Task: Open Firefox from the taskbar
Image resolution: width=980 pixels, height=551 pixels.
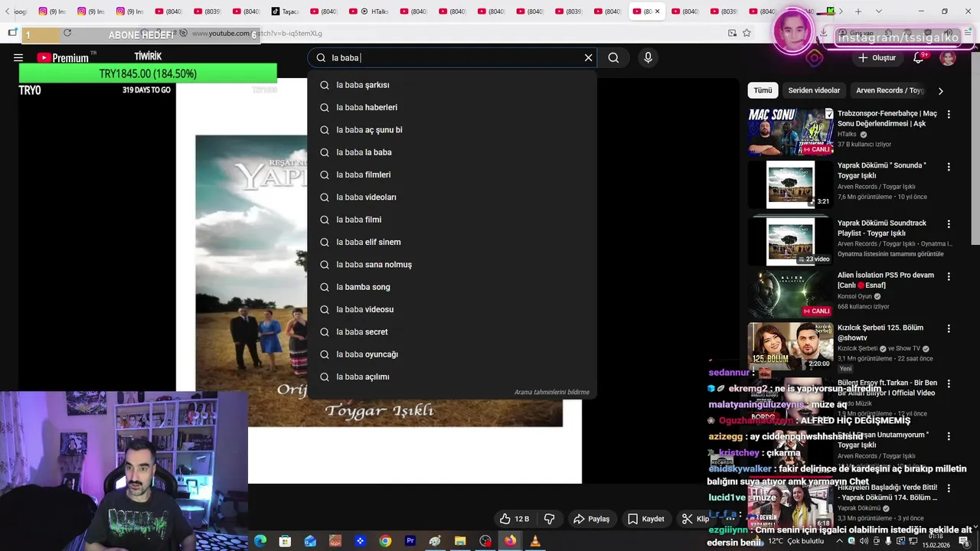Action: click(x=510, y=541)
